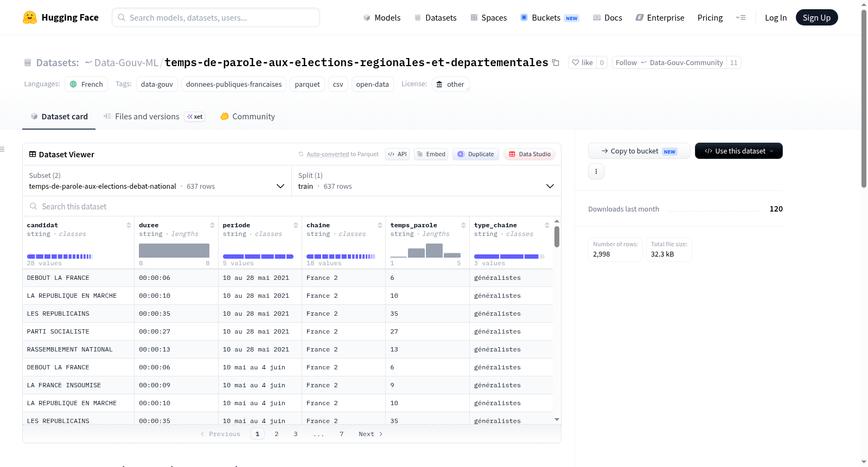
Task: Open the three-dot more options button
Action: coord(596,171)
